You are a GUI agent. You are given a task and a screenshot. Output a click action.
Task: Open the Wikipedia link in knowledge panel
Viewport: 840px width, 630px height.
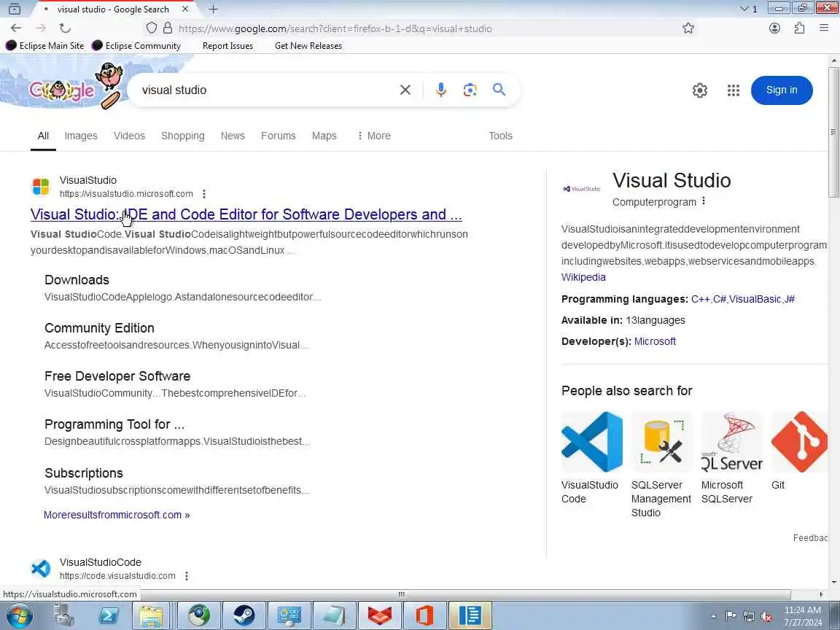tap(583, 277)
